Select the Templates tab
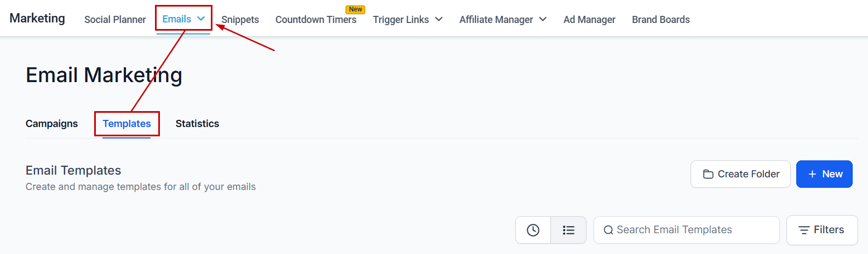The image size is (868, 254). coord(127,124)
